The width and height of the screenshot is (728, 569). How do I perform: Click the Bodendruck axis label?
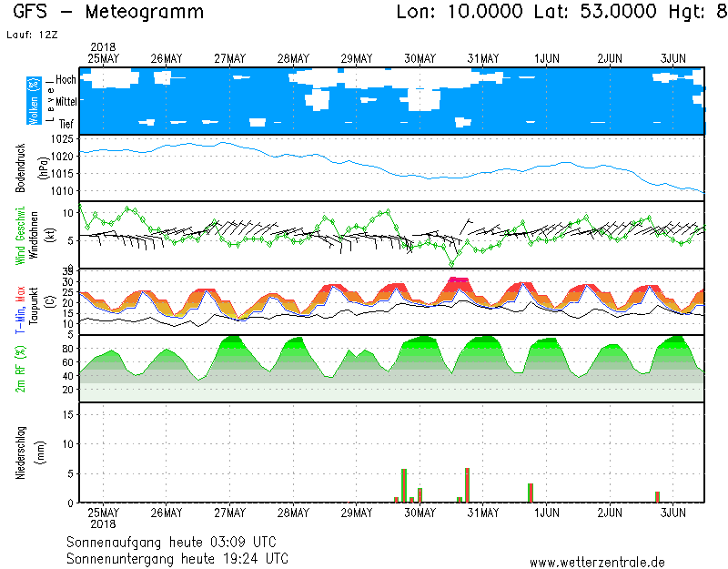point(20,167)
